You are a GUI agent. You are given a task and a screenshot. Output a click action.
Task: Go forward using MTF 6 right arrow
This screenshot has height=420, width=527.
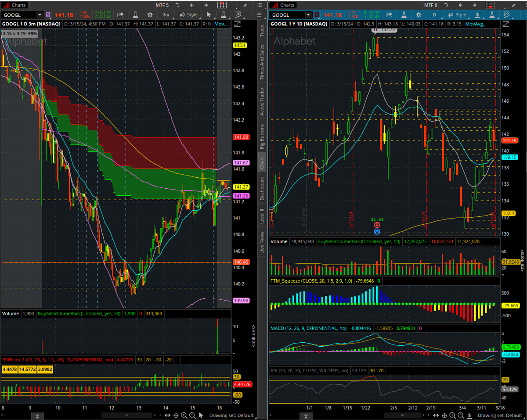point(475,5)
